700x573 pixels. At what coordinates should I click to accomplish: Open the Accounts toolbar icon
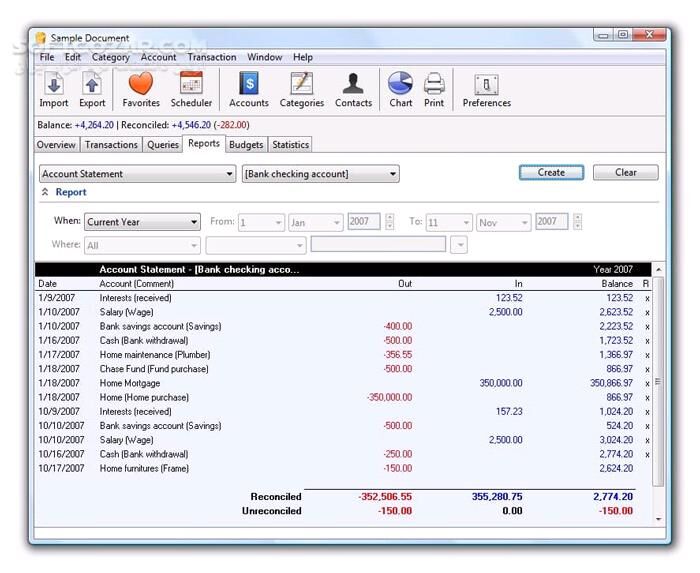pyautogui.click(x=248, y=89)
